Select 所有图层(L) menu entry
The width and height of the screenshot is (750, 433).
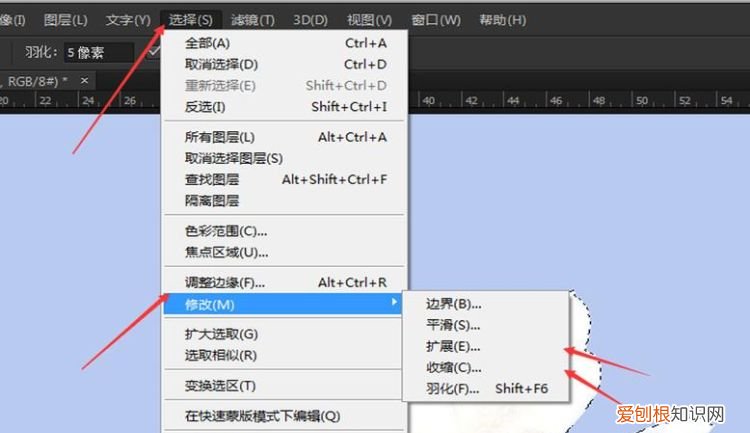pos(286,137)
